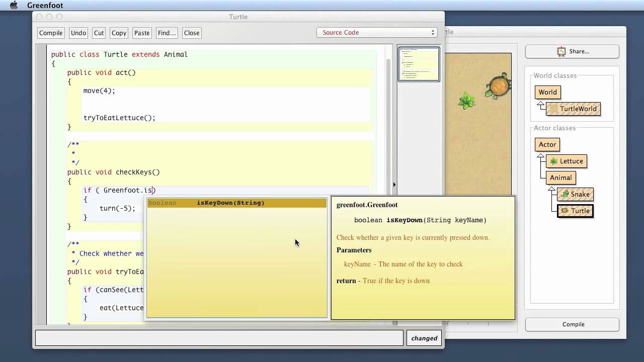The image size is (644, 362).
Task: Click the editor left line margin
Action: [41, 185]
